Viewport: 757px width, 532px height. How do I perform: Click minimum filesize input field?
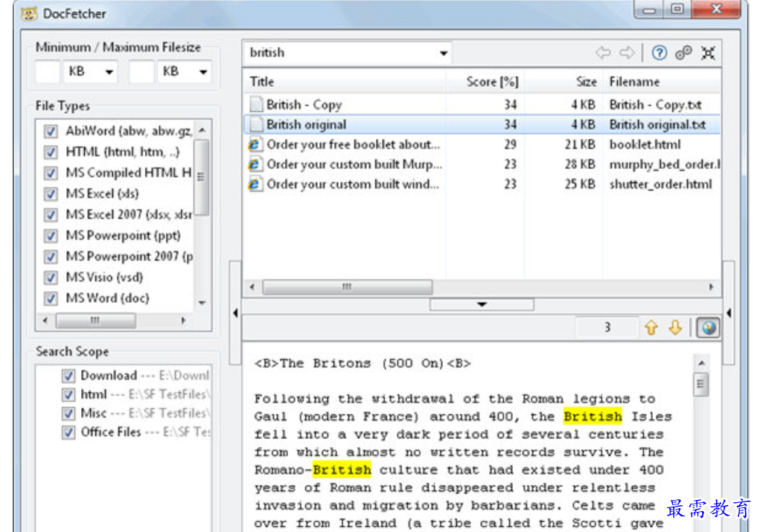point(48,72)
